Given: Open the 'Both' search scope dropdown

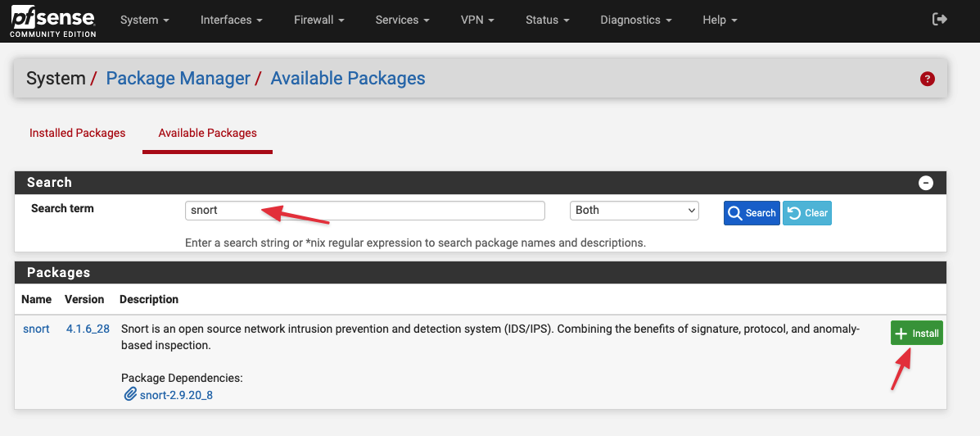Looking at the screenshot, I should pyautogui.click(x=634, y=211).
